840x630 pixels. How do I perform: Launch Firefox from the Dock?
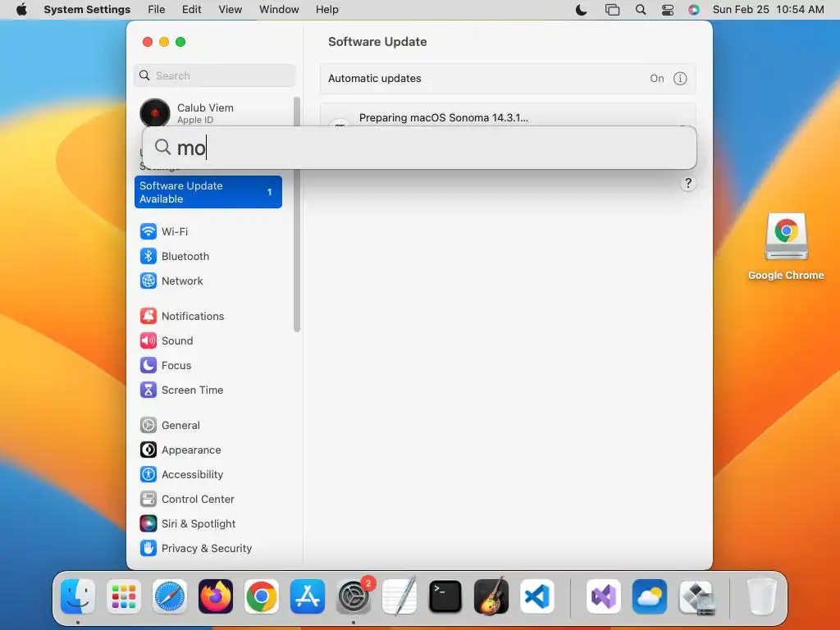pos(216,596)
